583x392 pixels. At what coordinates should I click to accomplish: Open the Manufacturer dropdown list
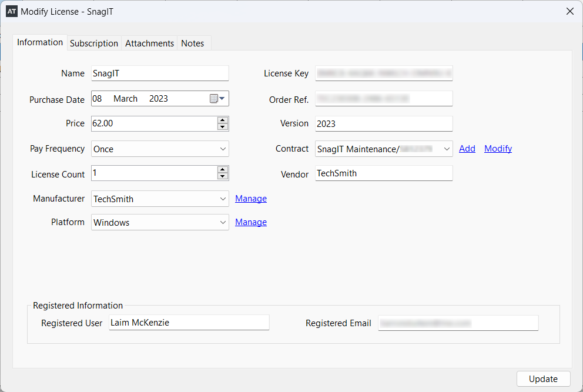tap(223, 199)
